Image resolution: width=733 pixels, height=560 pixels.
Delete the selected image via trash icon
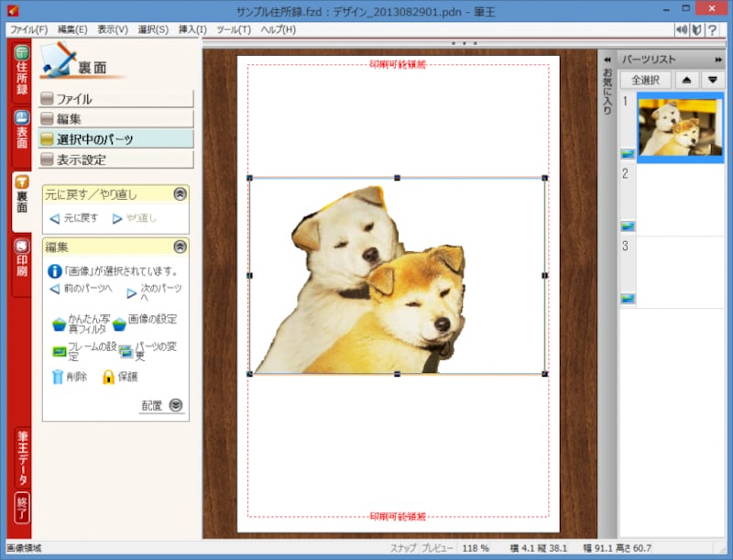58,378
